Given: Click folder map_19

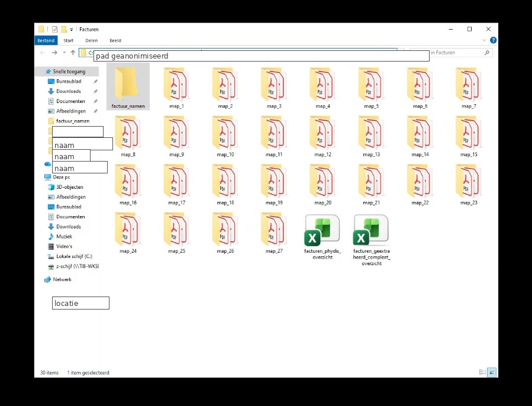Looking at the screenshot, I should coord(274,184).
